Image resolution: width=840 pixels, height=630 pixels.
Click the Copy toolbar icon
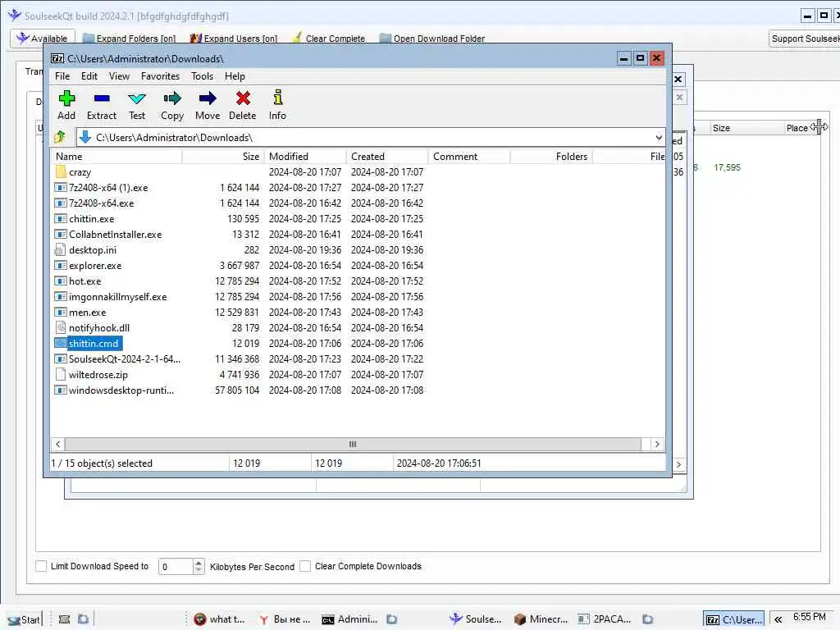172,98
